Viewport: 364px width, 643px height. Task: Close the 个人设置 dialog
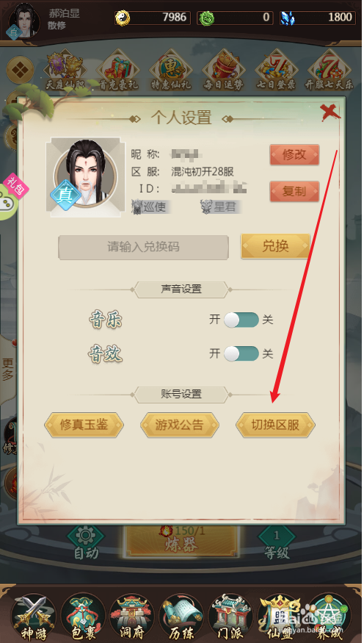coord(330,112)
